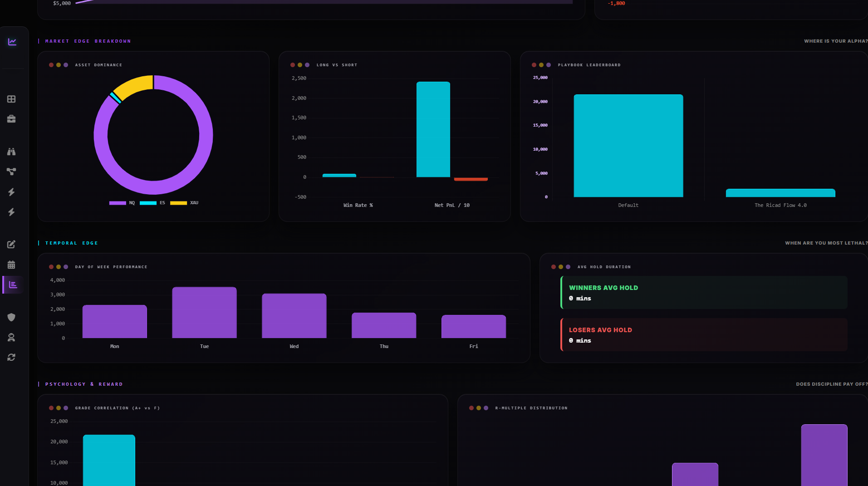Click the GRADE CORRELATION (A+ vs F) title

(118, 408)
